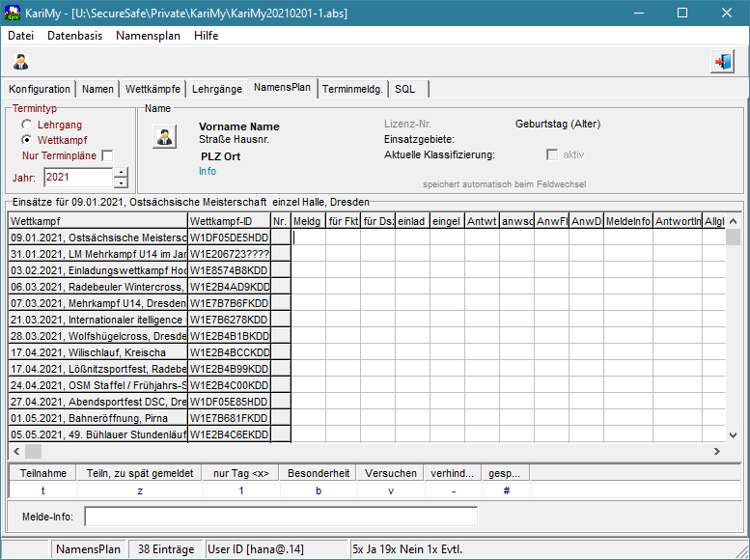Click the Wettkampf column header
Viewport: 750px width, 560px height.
click(97, 221)
